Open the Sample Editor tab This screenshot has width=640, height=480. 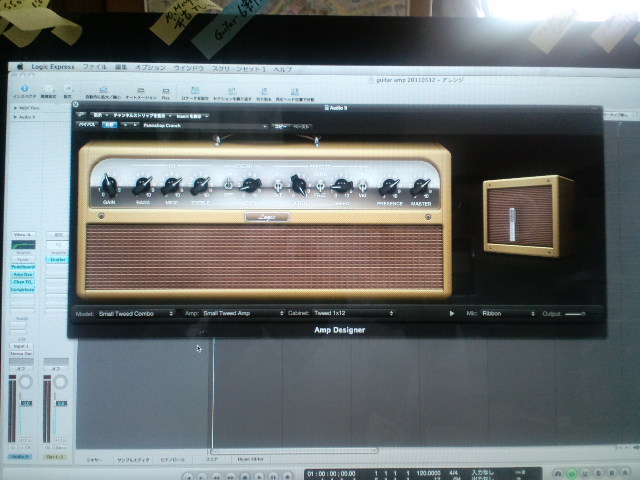coord(133,460)
